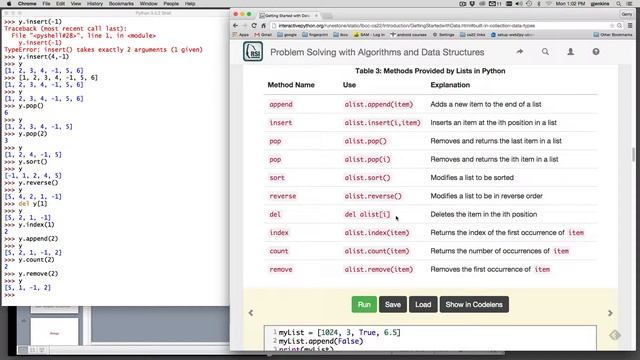Image resolution: width=640 pixels, height=360 pixels.
Task: Click the slide thumbnail behind Python shell
Action: (54, 332)
